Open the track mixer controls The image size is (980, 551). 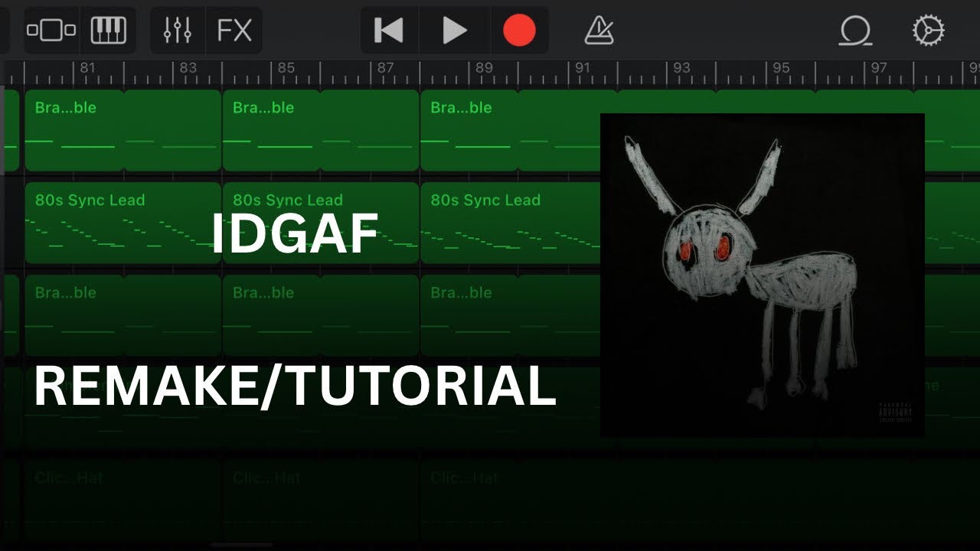178,31
